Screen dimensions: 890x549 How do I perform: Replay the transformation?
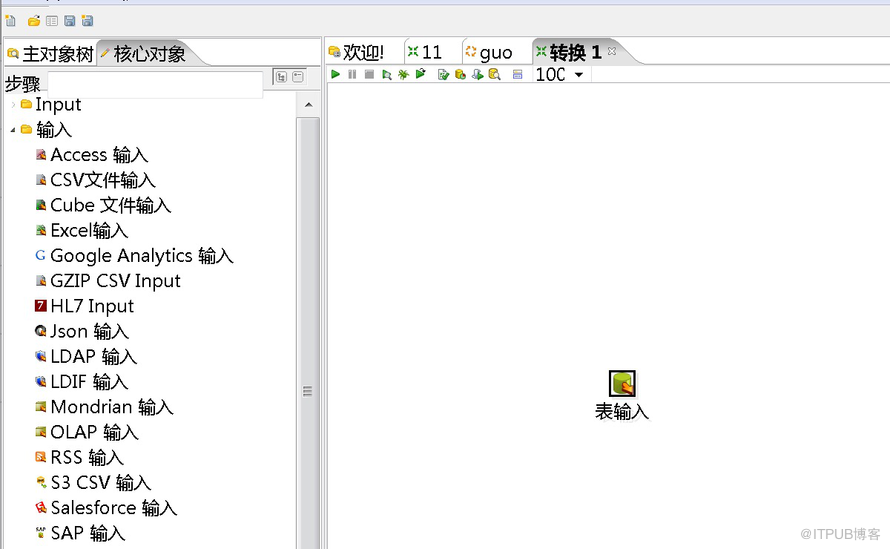[x=421, y=74]
